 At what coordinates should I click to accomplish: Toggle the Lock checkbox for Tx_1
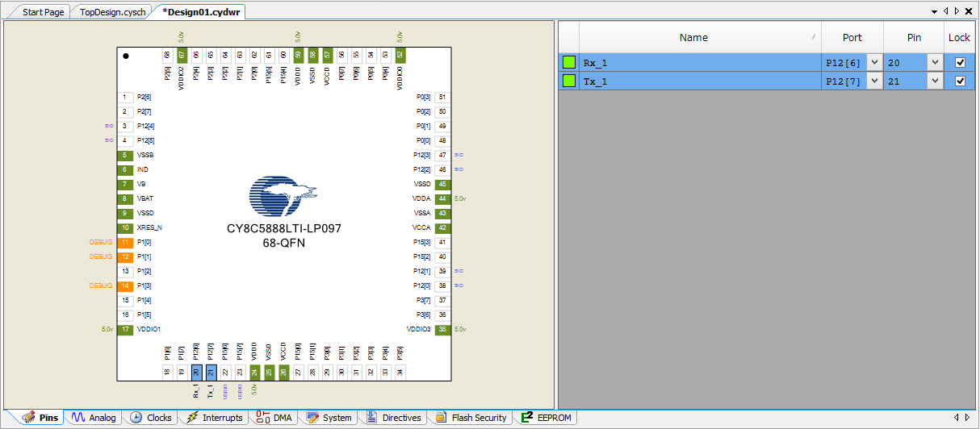(x=960, y=81)
